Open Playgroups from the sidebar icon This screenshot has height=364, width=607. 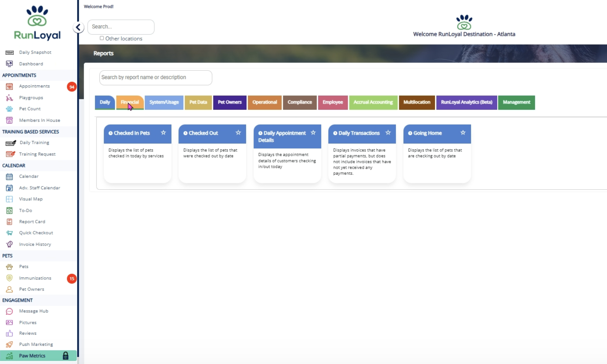click(x=9, y=98)
